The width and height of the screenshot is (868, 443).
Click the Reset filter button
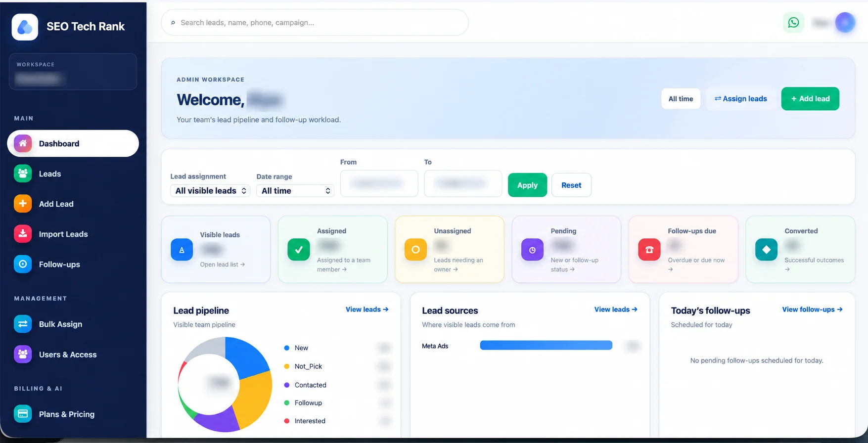pos(571,185)
